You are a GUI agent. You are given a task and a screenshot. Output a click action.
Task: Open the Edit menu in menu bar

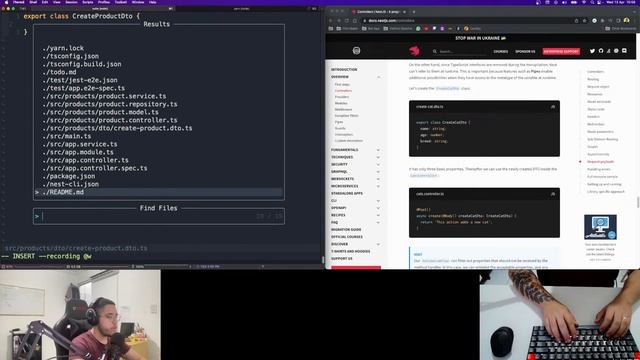tap(45, 2)
